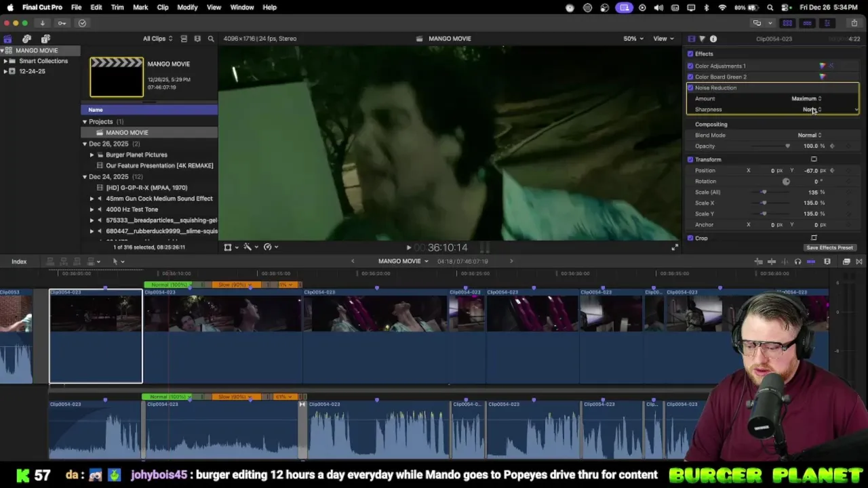Collapse the MANGO MOVIE library disclosure triangle
Image resolution: width=868 pixels, height=488 pixels.
click(2, 51)
